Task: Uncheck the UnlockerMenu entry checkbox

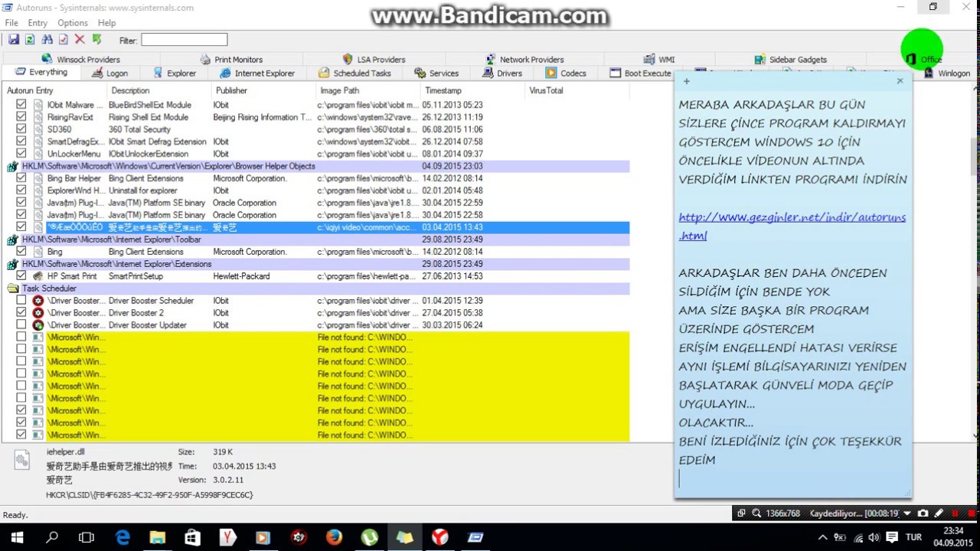Action: 21,154
